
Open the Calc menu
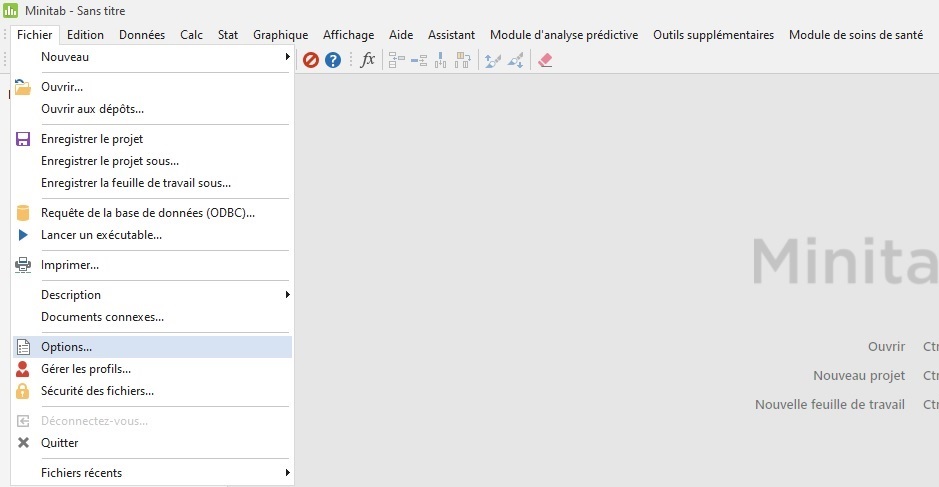191,35
